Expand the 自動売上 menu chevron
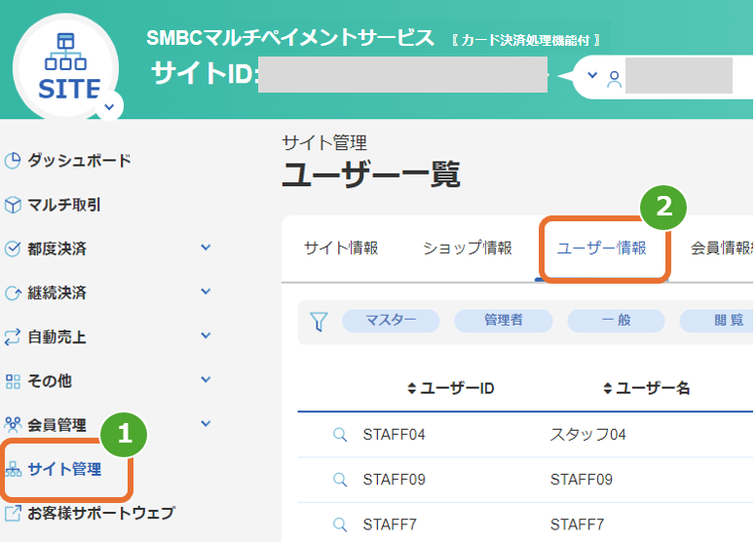 206,335
